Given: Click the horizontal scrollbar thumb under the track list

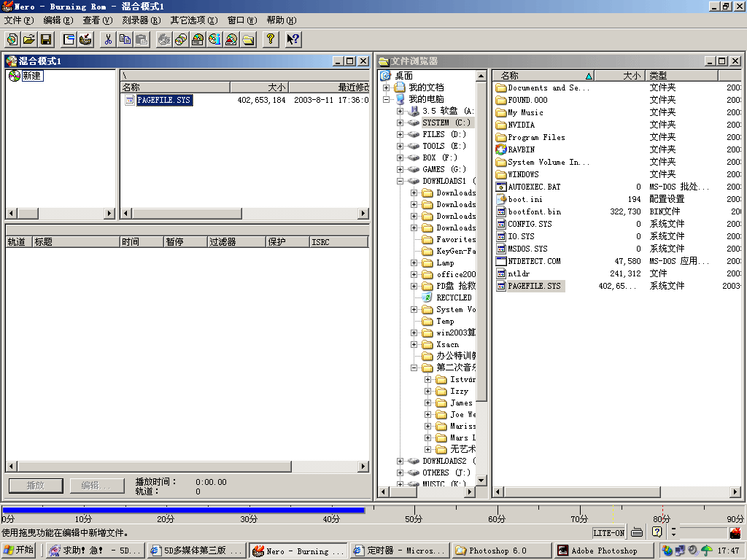Looking at the screenshot, I should click(x=155, y=466).
